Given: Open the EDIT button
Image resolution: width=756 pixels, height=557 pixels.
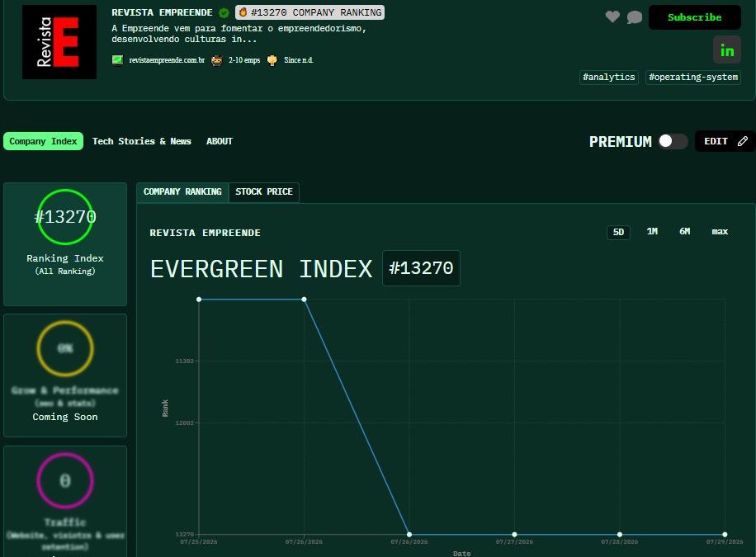Looking at the screenshot, I should [x=725, y=141].
